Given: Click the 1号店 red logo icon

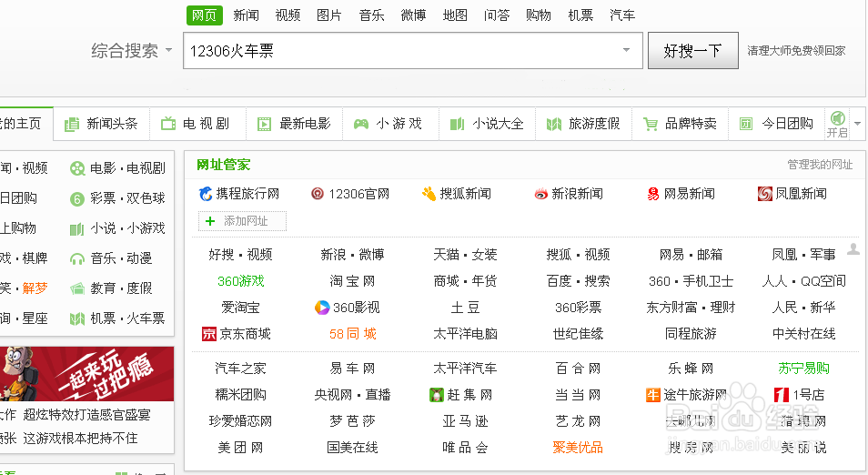Looking at the screenshot, I should 782,395.
